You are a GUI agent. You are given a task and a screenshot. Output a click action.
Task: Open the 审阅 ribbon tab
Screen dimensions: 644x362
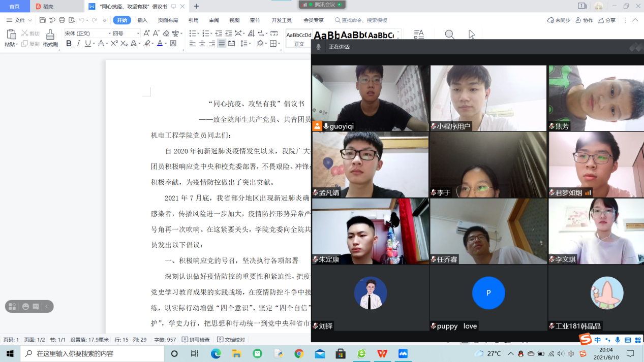[214, 20]
